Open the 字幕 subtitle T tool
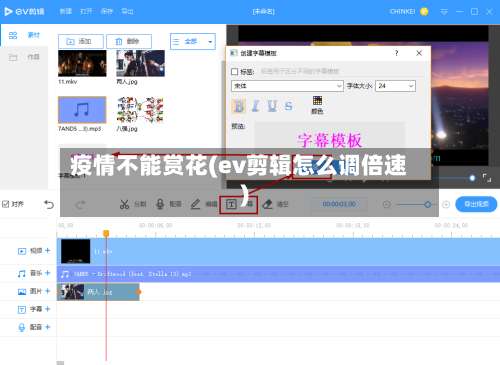This screenshot has width=500, height=365. point(238,204)
